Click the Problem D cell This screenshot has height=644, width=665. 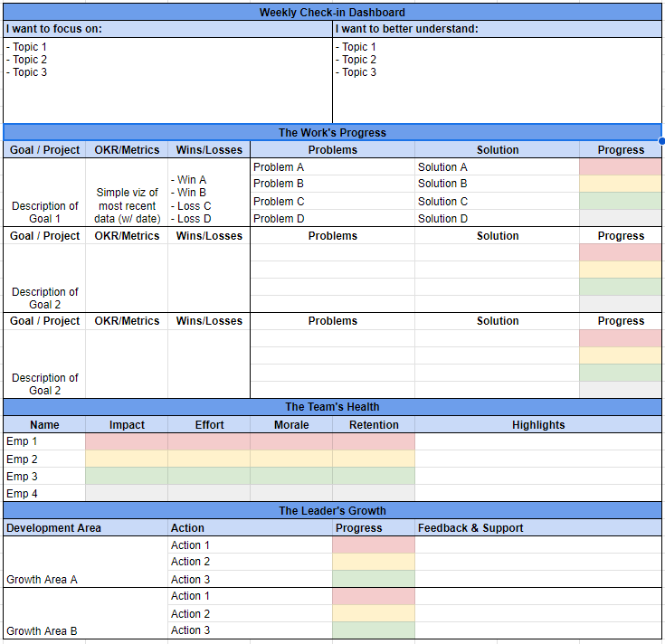click(333, 218)
